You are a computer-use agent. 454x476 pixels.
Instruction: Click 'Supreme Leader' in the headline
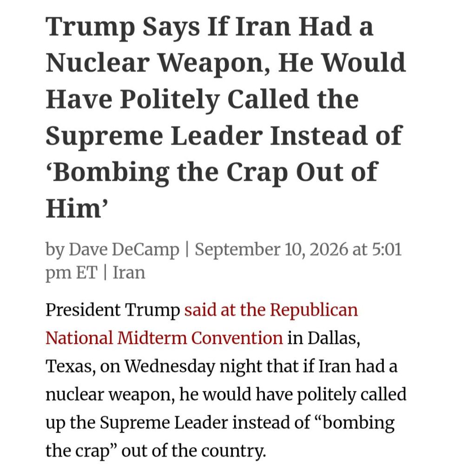[x=154, y=136]
